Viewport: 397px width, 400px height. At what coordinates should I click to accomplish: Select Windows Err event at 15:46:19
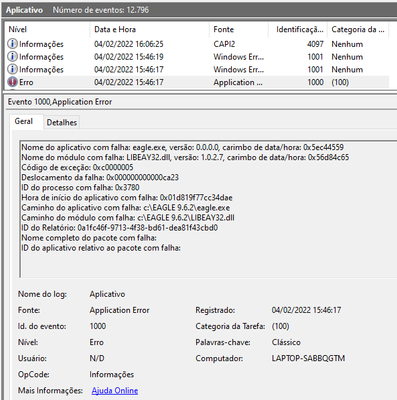click(x=197, y=56)
